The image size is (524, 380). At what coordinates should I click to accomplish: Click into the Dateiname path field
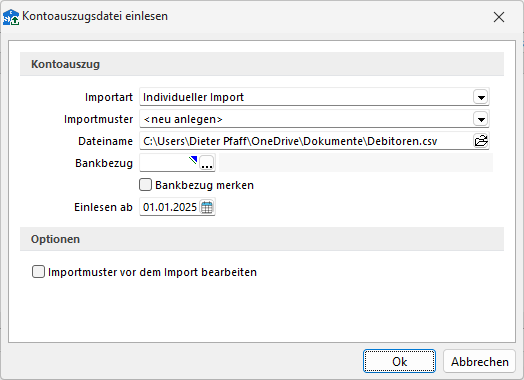click(x=306, y=141)
